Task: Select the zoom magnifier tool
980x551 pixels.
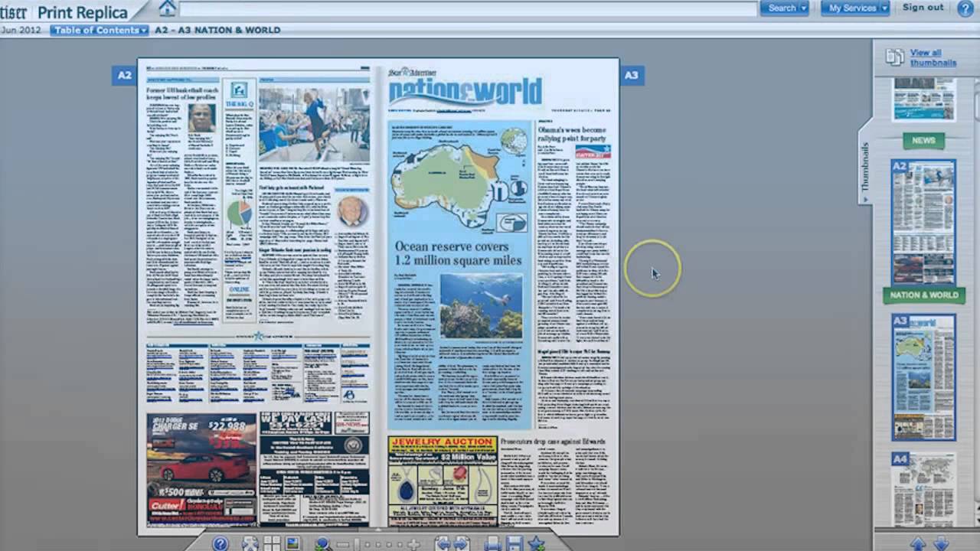Action: coord(322,543)
